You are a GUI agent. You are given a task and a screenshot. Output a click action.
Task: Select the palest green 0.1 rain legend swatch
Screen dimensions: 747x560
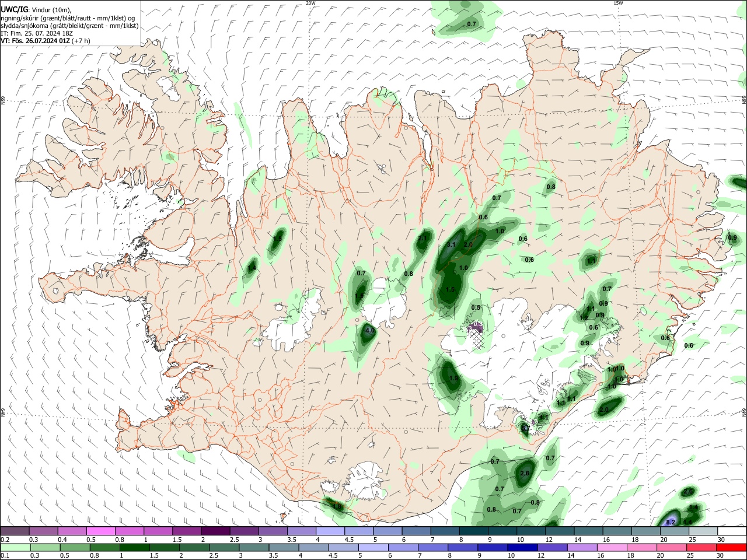(x=15, y=547)
